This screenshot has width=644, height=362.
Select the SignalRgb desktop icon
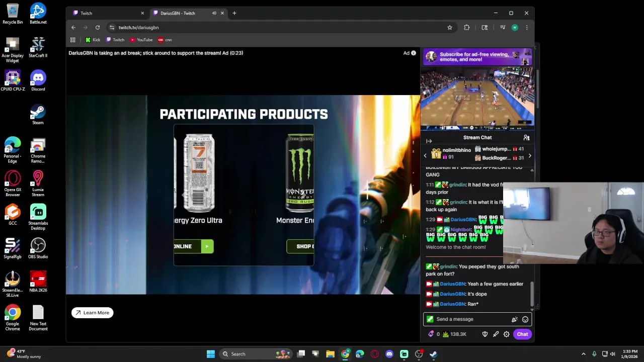point(13,248)
